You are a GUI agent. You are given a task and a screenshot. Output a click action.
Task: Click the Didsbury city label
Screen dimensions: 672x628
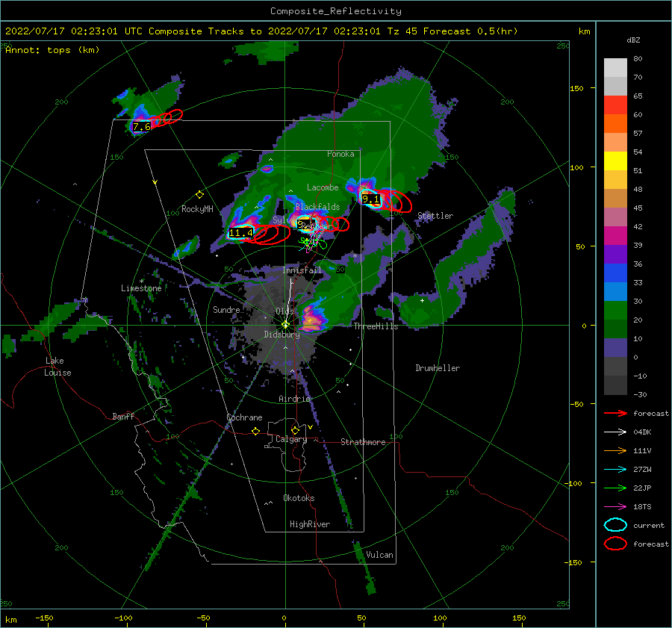(x=281, y=335)
